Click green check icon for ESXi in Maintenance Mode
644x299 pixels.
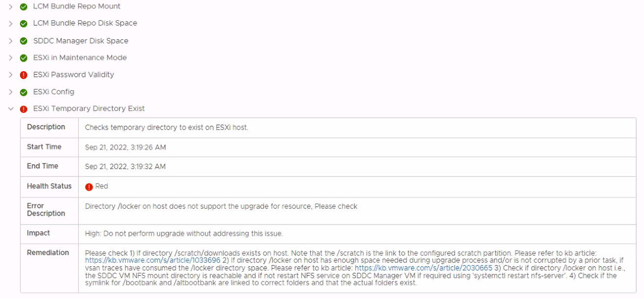[x=24, y=58]
